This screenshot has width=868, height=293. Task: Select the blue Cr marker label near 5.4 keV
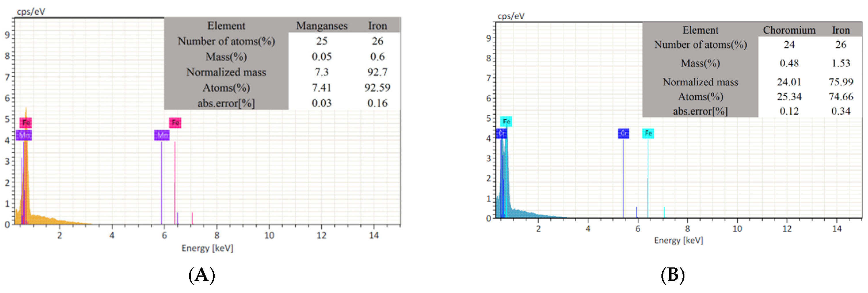623,134
